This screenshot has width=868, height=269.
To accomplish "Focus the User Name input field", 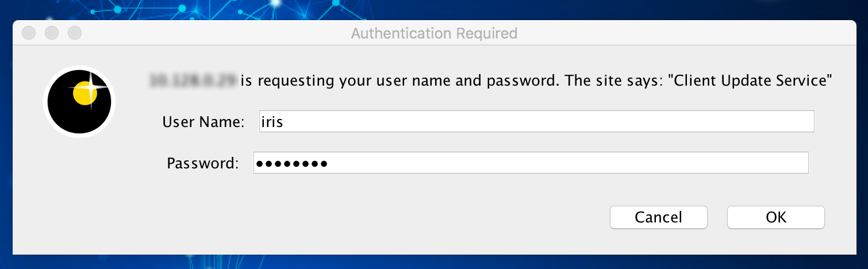I will coord(536,122).
